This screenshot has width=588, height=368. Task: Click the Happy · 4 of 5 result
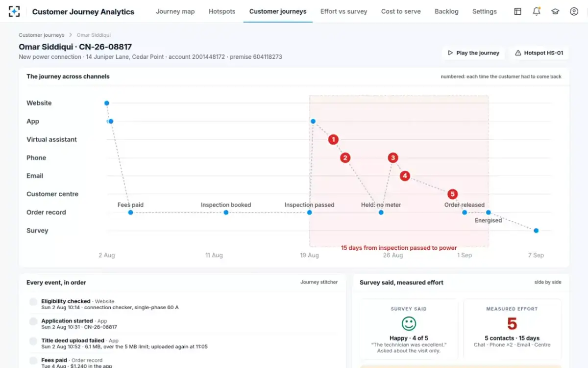(x=409, y=338)
